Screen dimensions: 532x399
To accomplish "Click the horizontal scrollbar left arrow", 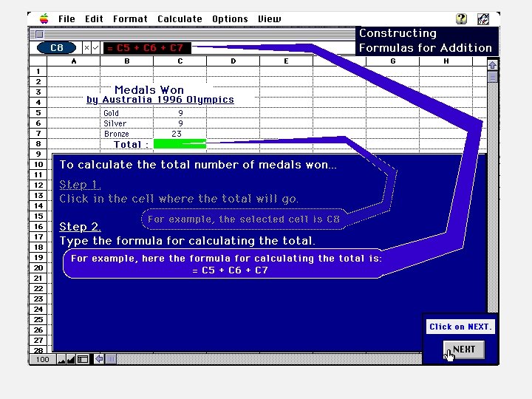I will tap(99, 359).
